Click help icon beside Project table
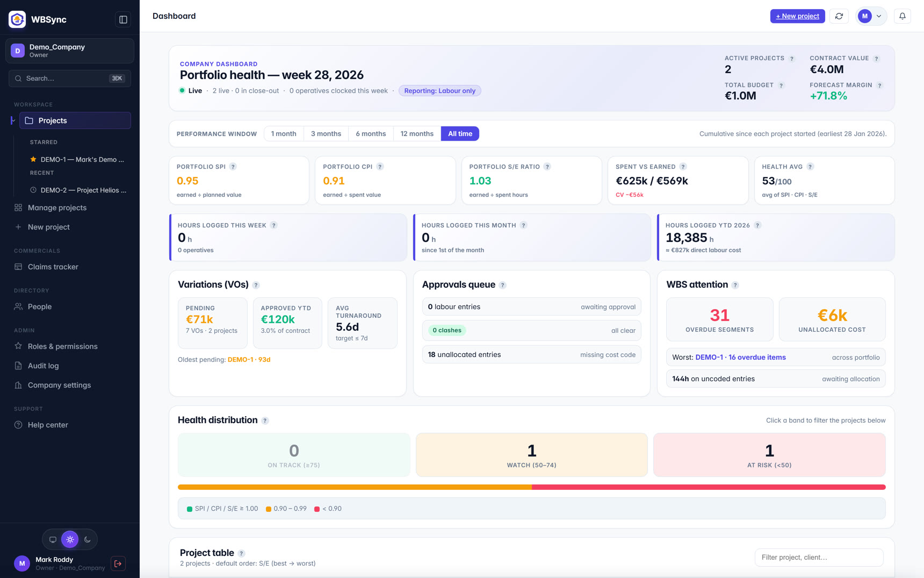Screen dimensions: 924x578 pyautogui.click(x=241, y=553)
